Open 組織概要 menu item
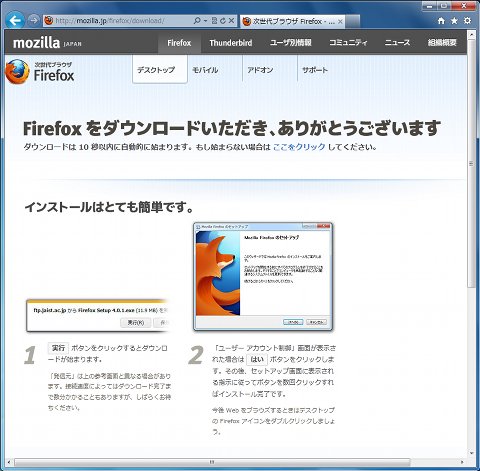This screenshot has height=471, width=480. pos(442,43)
